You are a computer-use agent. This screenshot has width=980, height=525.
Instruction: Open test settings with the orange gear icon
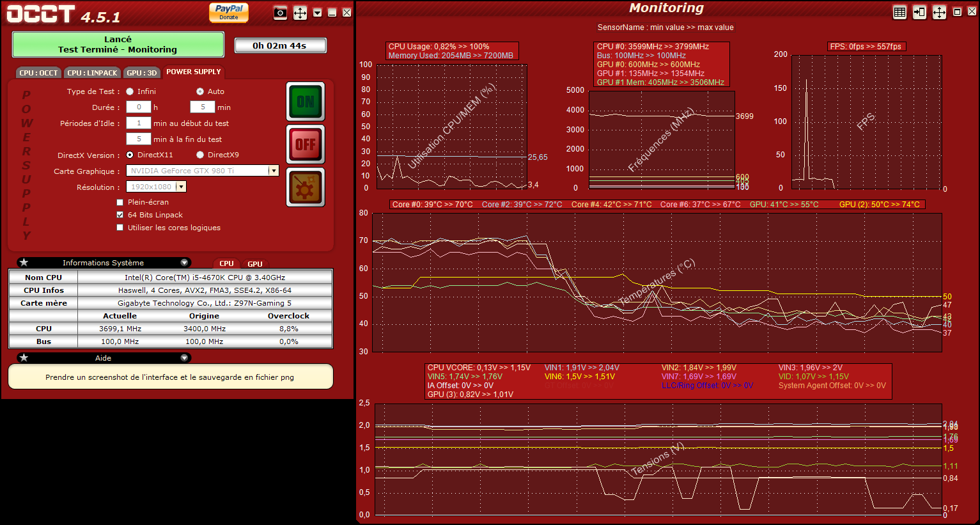point(306,187)
